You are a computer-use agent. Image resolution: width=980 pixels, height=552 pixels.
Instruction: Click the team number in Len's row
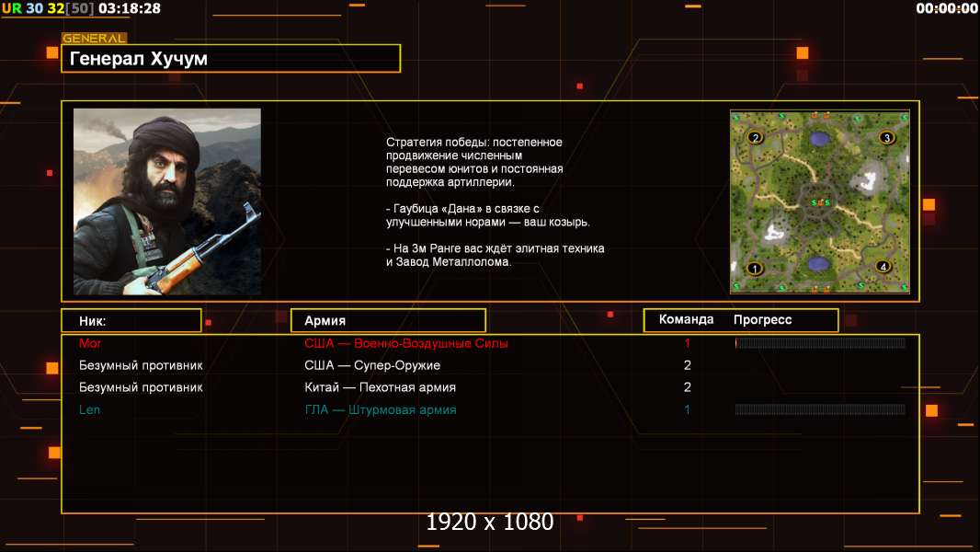pos(688,409)
